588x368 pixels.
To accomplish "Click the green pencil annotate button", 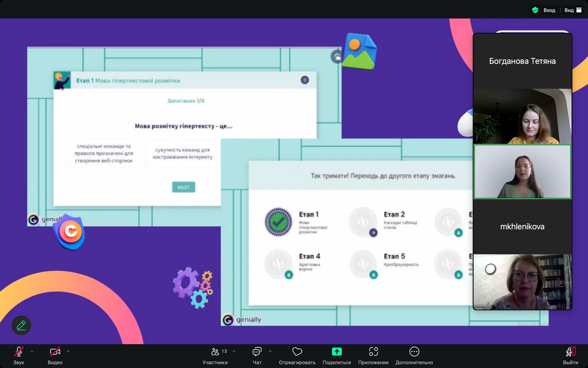I will pos(21,325).
